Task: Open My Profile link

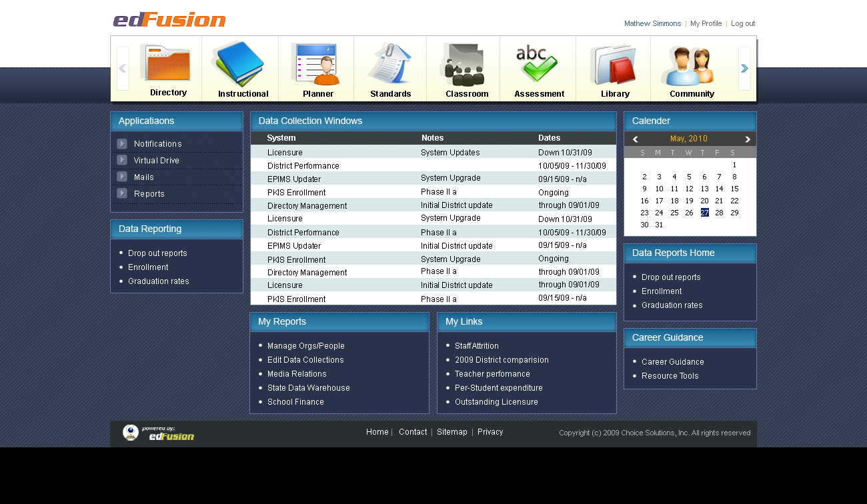Action: pyautogui.click(x=706, y=24)
